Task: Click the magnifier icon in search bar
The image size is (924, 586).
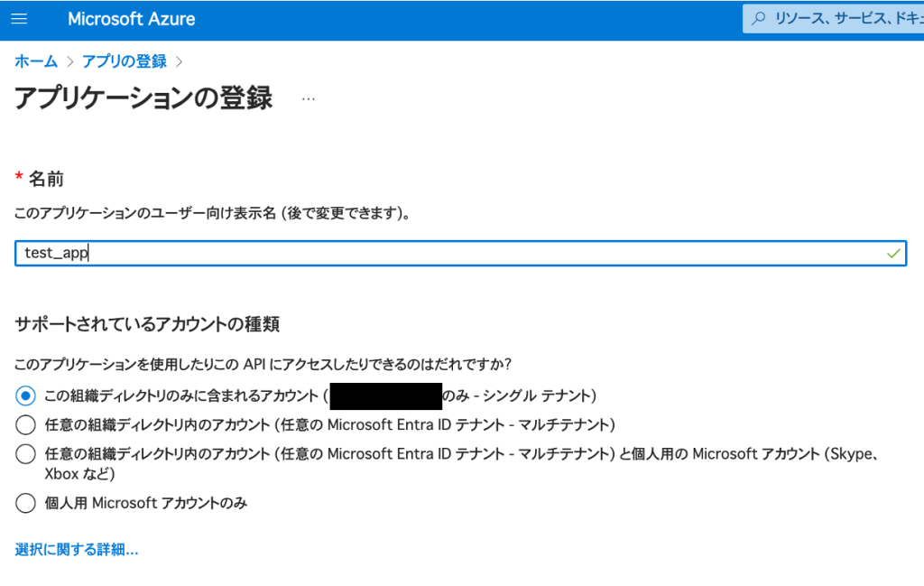Action: (759, 18)
